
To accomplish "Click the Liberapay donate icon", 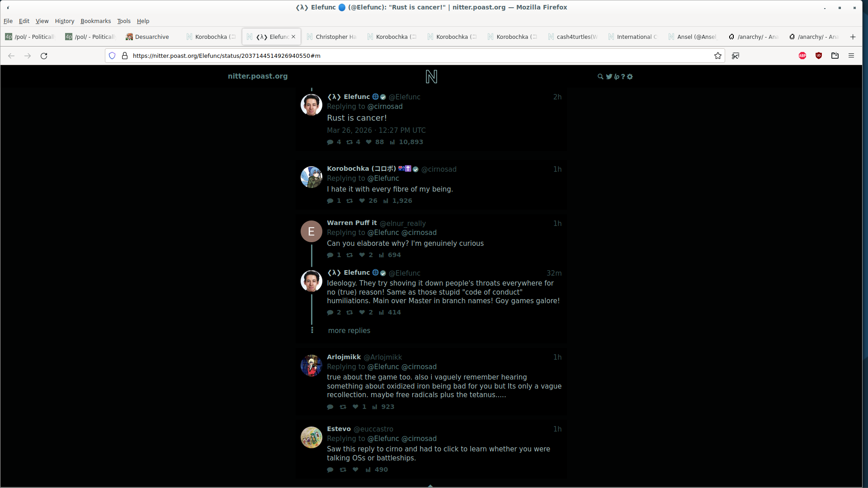I will [616, 77].
